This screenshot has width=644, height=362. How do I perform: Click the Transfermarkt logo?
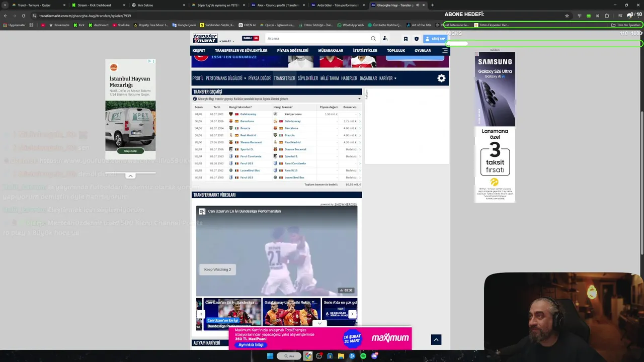[x=205, y=38]
